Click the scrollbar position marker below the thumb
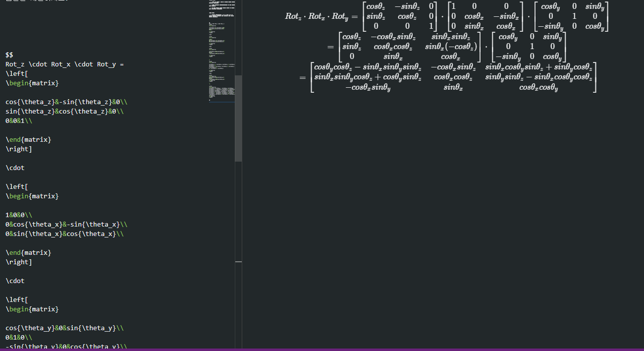Image resolution: width=644 pixels, height=351 pixels. pyautogui.click(x=238, y=262)
